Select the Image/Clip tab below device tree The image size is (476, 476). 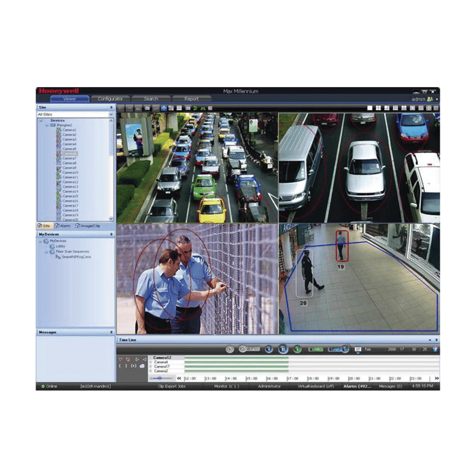pos(88,226)
